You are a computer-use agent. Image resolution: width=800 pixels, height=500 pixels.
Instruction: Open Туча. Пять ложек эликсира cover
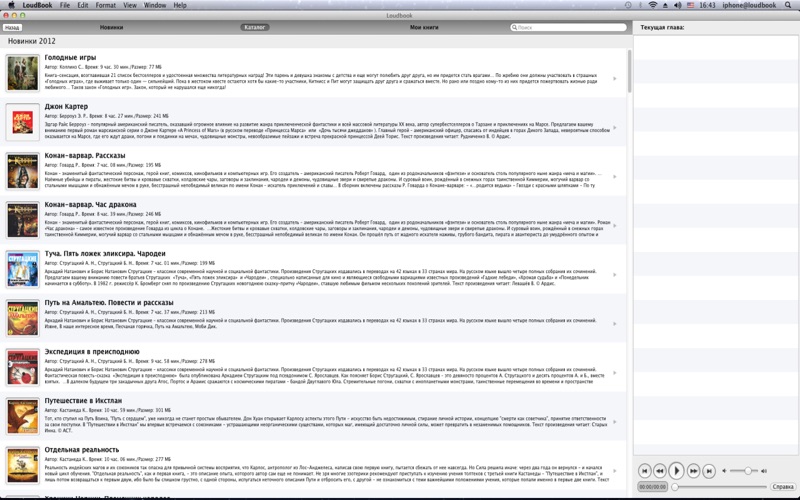[x=22, y=269]
